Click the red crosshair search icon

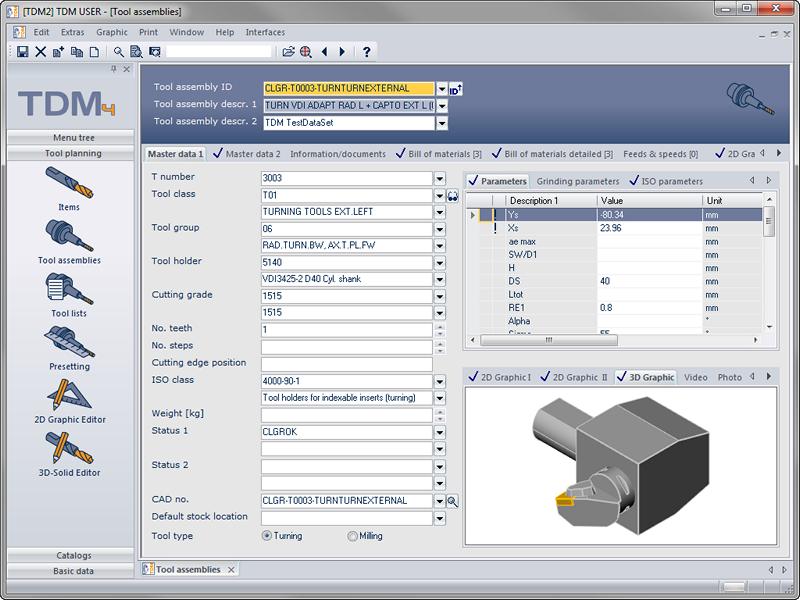click(306, 52)
